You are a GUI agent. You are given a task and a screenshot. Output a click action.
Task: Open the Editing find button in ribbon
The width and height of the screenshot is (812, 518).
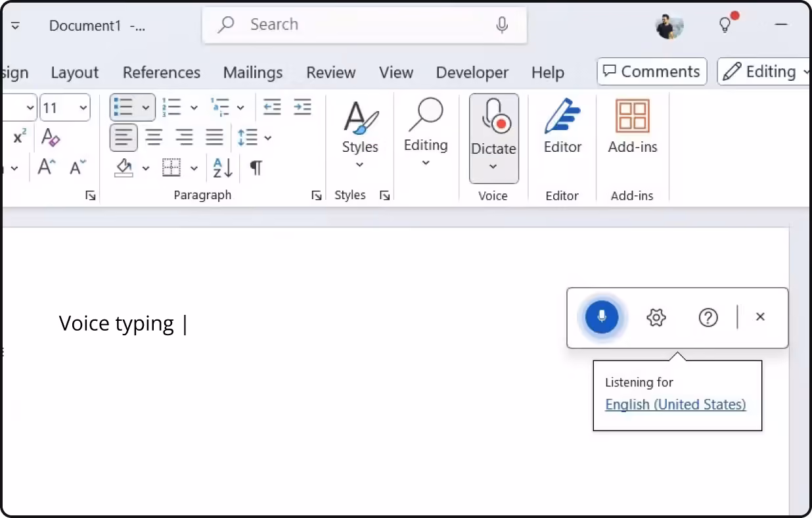(426, 133)
